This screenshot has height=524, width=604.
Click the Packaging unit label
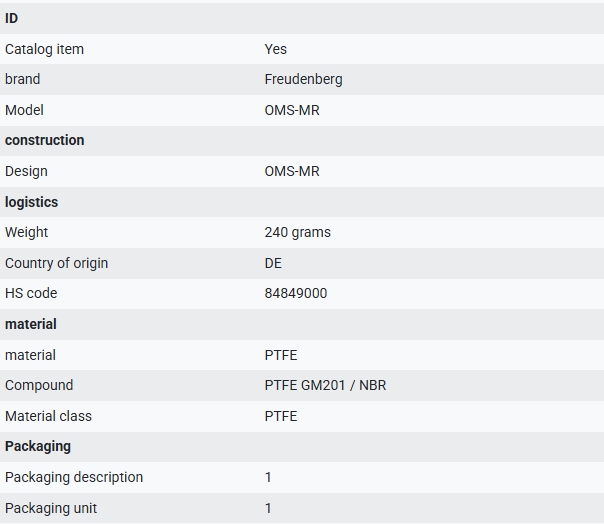coord(51,508)
